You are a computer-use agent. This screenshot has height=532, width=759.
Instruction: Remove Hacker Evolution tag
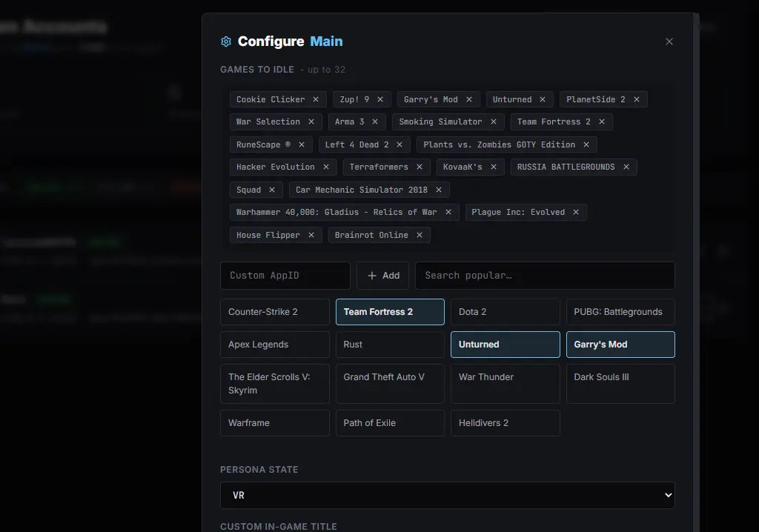pos(326,167)
